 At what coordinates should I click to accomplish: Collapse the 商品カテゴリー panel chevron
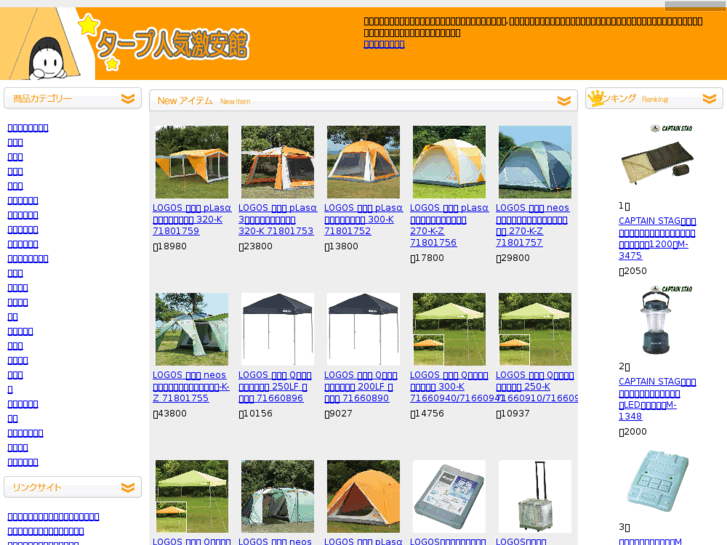click(x=128, y=99)
